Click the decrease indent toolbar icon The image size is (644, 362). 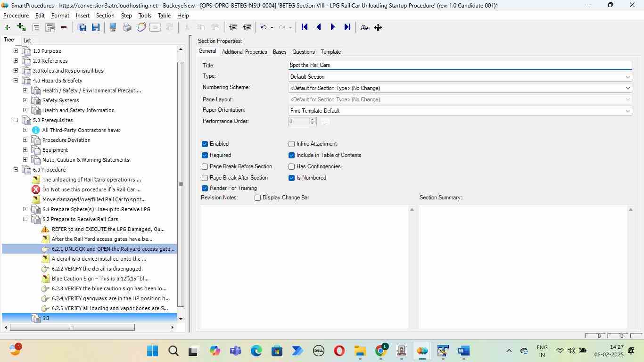click(x=232, y=27)
